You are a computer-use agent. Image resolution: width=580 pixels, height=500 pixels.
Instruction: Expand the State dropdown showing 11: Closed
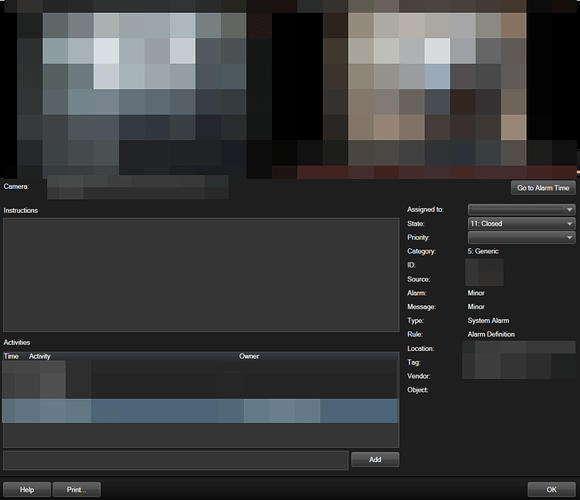pyautogui.click(x=522, y=223)
